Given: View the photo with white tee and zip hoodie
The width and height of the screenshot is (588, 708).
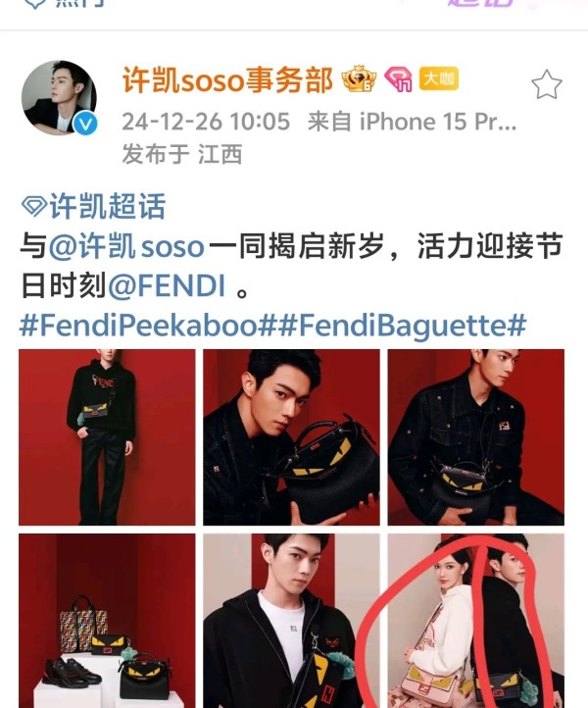Looking at the screenshot, I should tap(291, 621).
